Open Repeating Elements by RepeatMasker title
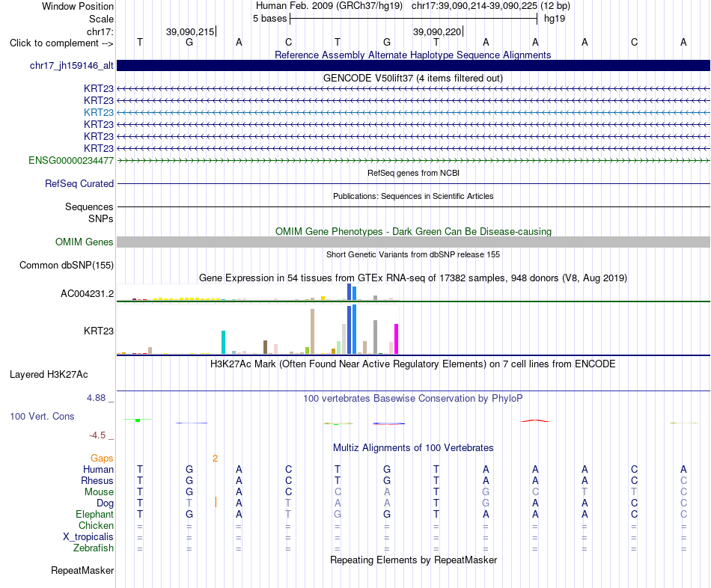Screen dimensions: 711x588 coord(413,560)
